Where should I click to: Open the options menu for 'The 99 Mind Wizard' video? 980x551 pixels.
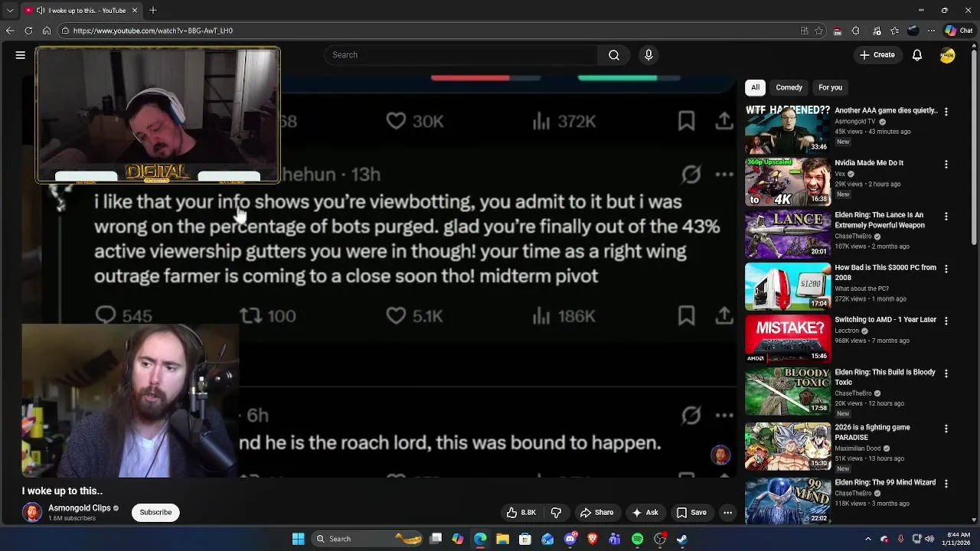point(946,484)
